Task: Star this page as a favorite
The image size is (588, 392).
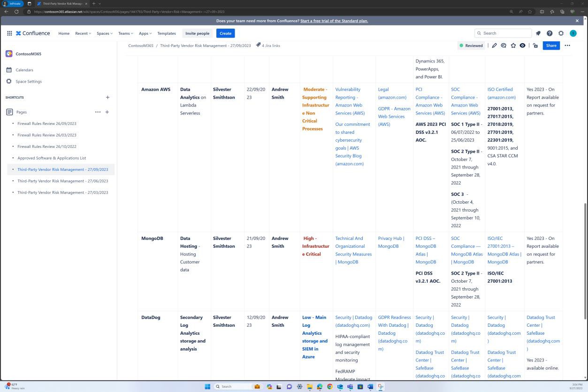Action: 513,46
